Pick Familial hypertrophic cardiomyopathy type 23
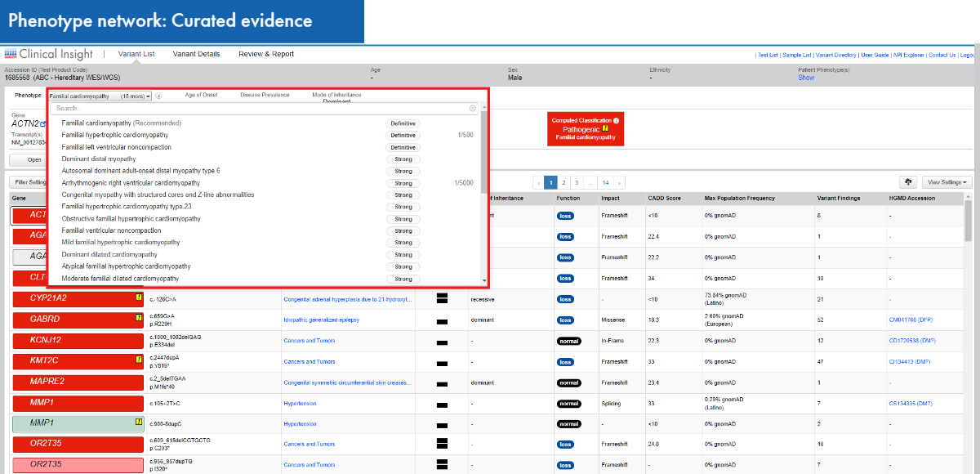This screenshot has height=474, width=980. click(127, 207)
